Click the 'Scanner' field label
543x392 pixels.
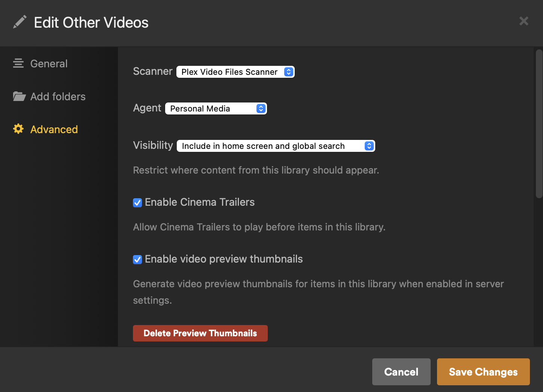[153, 71]
